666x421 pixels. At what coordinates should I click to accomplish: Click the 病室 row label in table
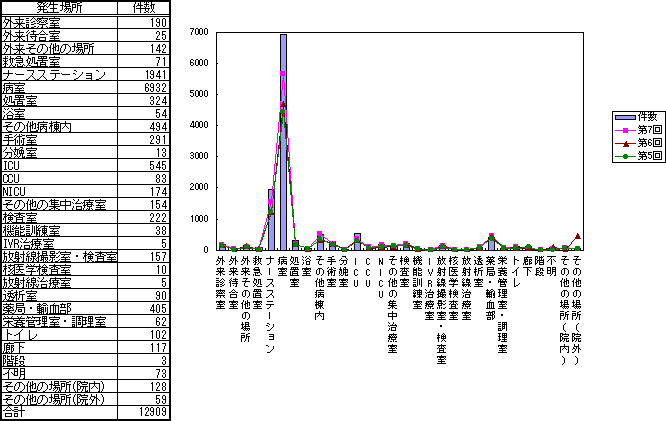tap(15, 88)
